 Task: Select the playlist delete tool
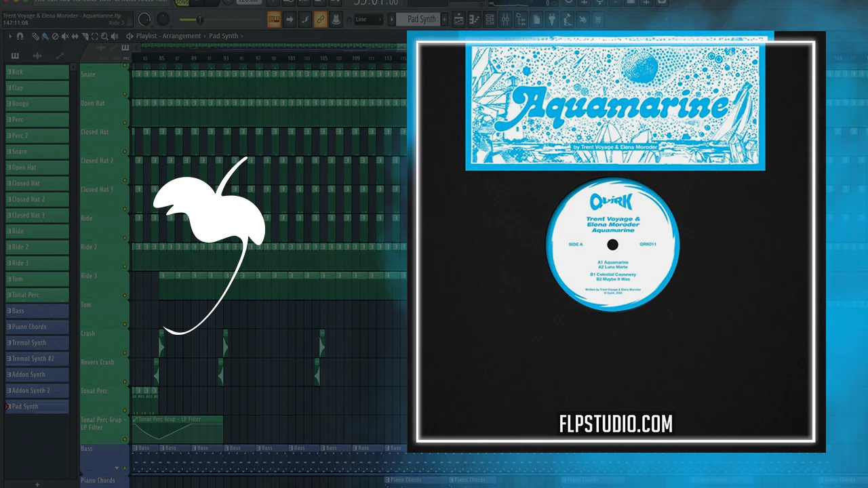[55, 36]
